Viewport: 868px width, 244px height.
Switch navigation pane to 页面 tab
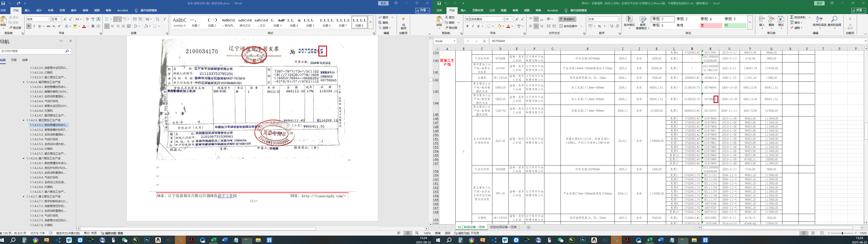pyautogui.click(x=14, y=60)
